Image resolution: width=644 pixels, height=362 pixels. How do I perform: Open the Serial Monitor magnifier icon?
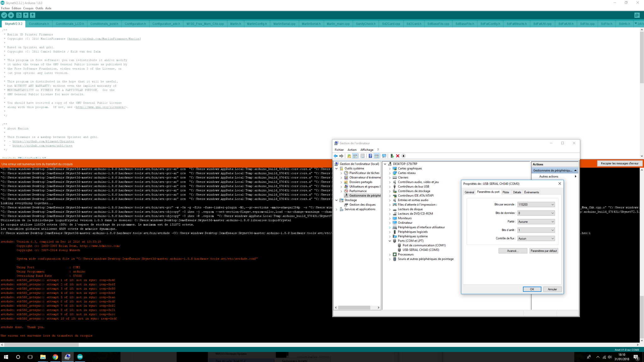point(637,15)
